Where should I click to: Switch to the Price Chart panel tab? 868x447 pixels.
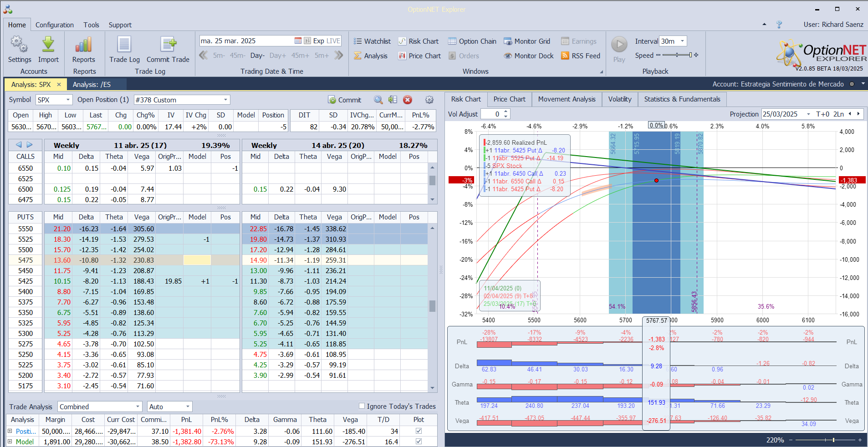click(509, 99)
